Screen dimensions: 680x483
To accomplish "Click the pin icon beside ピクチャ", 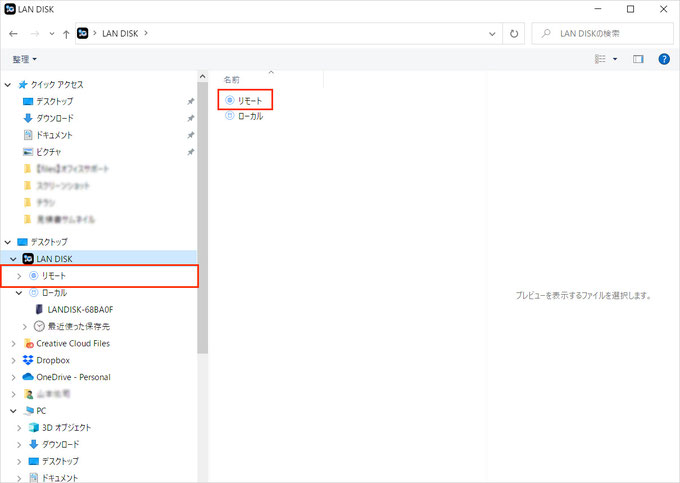I will 190,152.
